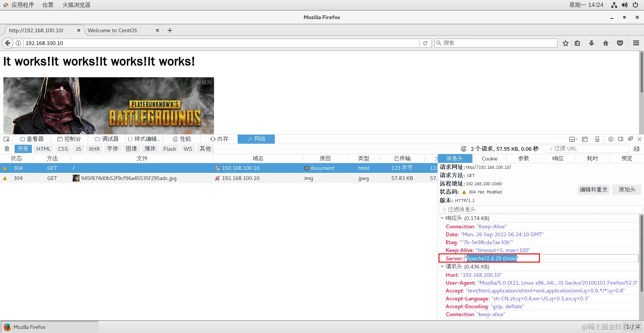644x333 pixels.
Task: Open the 耗时 timings details tab
Action: coord(592,159)
